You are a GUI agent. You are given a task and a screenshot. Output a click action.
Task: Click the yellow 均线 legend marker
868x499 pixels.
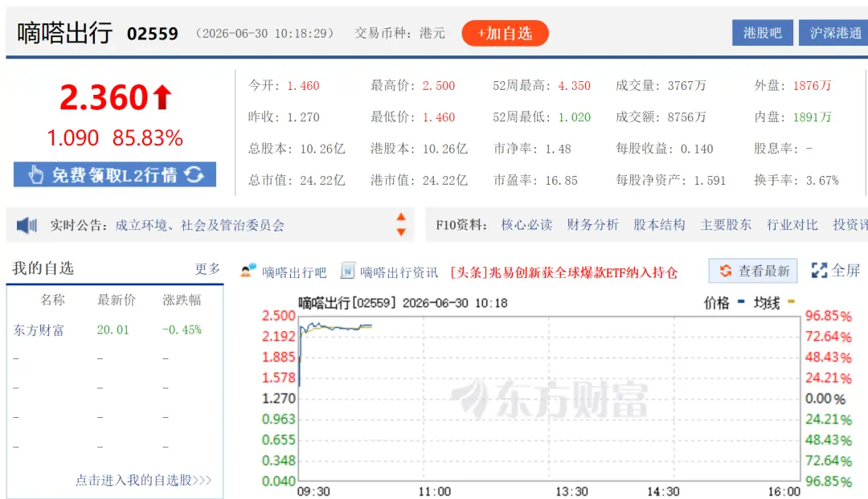coord(791,302)
